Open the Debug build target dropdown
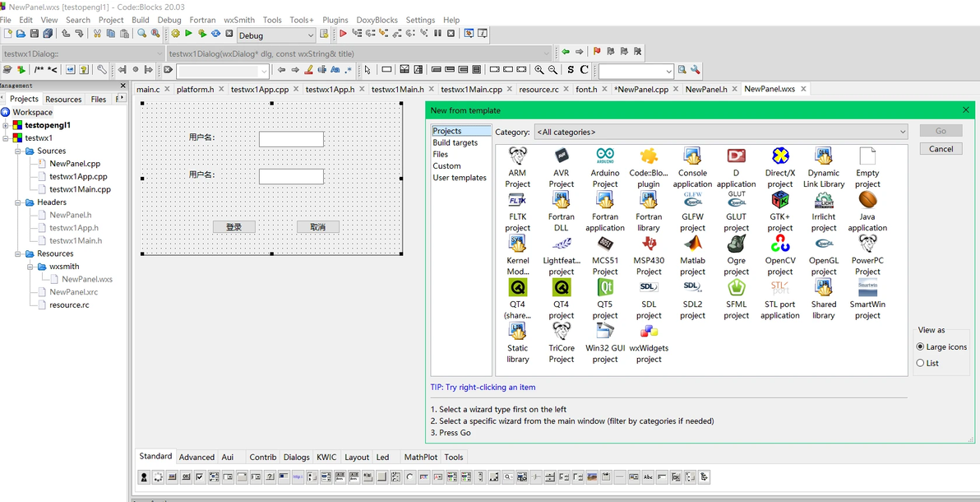Screen dimensions: 980x502 276,35
